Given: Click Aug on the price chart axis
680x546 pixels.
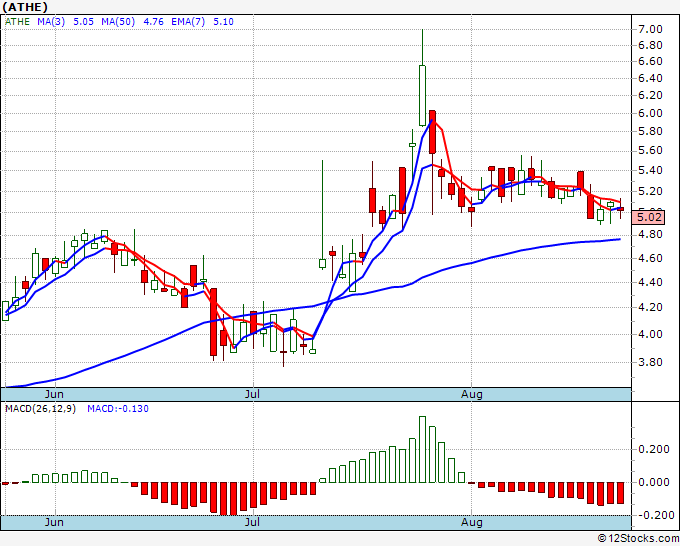Looking at the screenshot, I should tap(471, 394).
